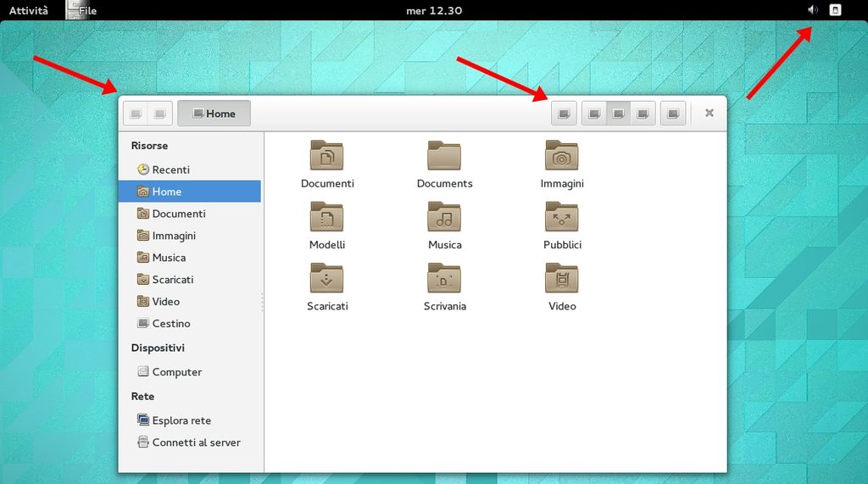This screenshot has width=868, height=484.
Task: Select the Pubblici folder icon
Action: click(x=562, y=217)
